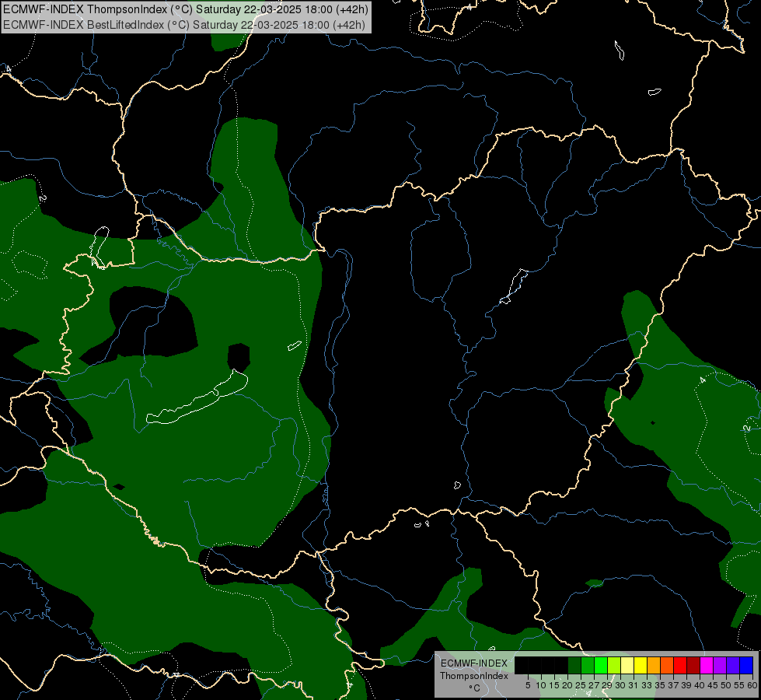This screenshot has height=700, width=761.
Task: Pick the pure yellow 31–33 legend swatch
Action: 641,665
